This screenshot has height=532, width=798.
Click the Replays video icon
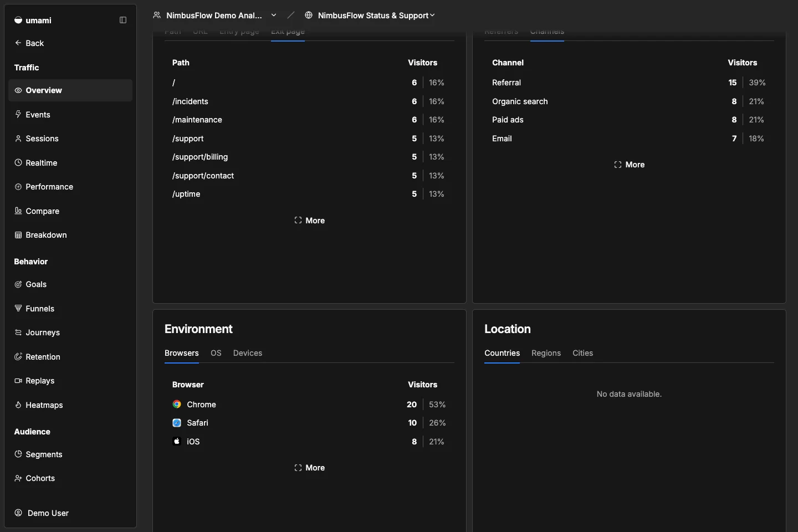point(18,381)
